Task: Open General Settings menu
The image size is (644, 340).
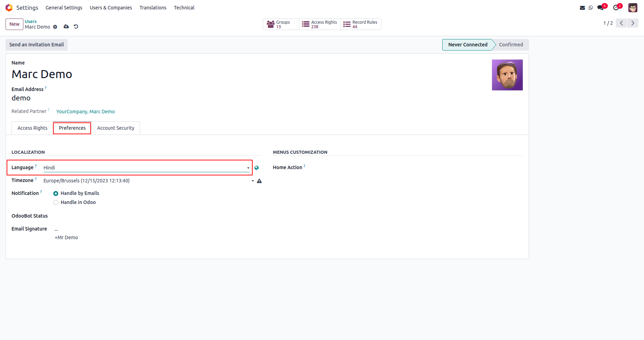Action: point(64,8)
